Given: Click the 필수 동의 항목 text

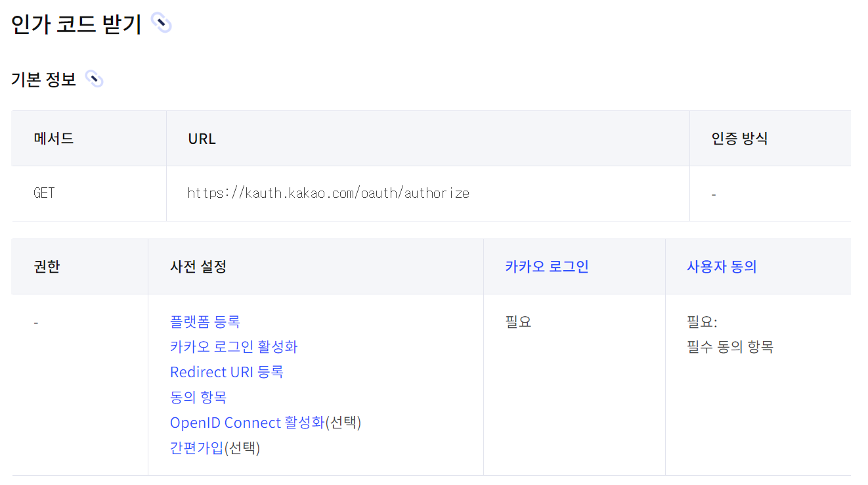Looking at the screenshot, I should 730,346.
